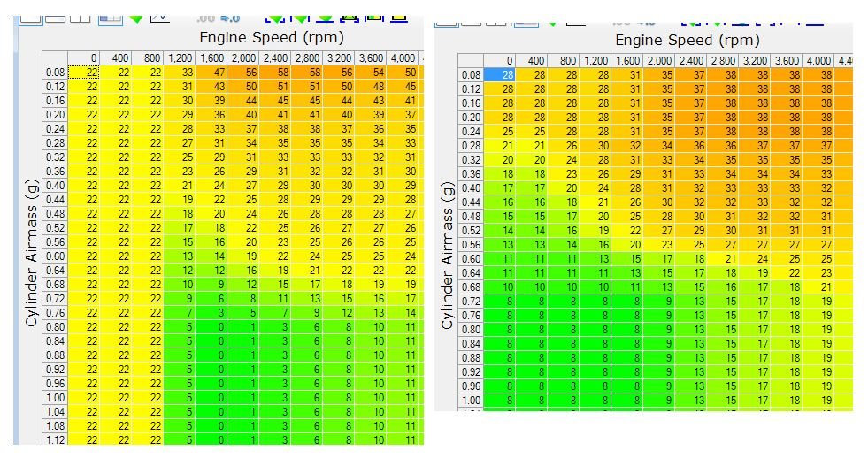The image size is (868, 466).
Task: Select right table cell at 0.68 g and 4,000 rpm
Action: 818,287
